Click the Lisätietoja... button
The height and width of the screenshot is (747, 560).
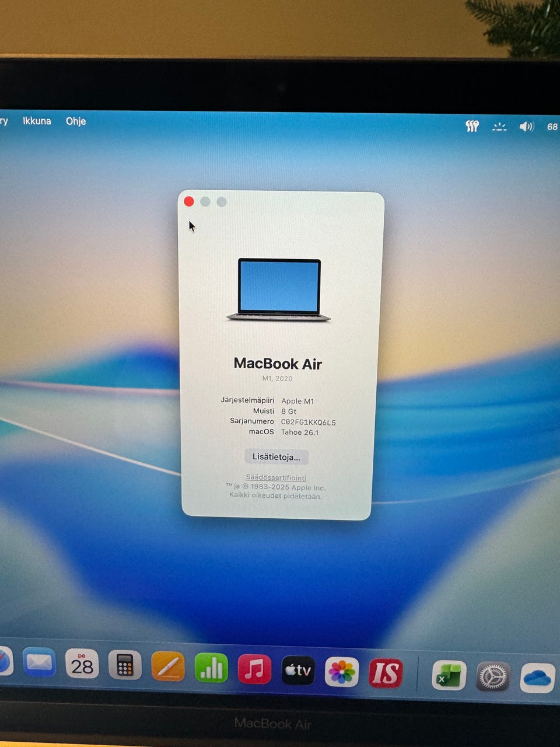(x=276, y=457)
